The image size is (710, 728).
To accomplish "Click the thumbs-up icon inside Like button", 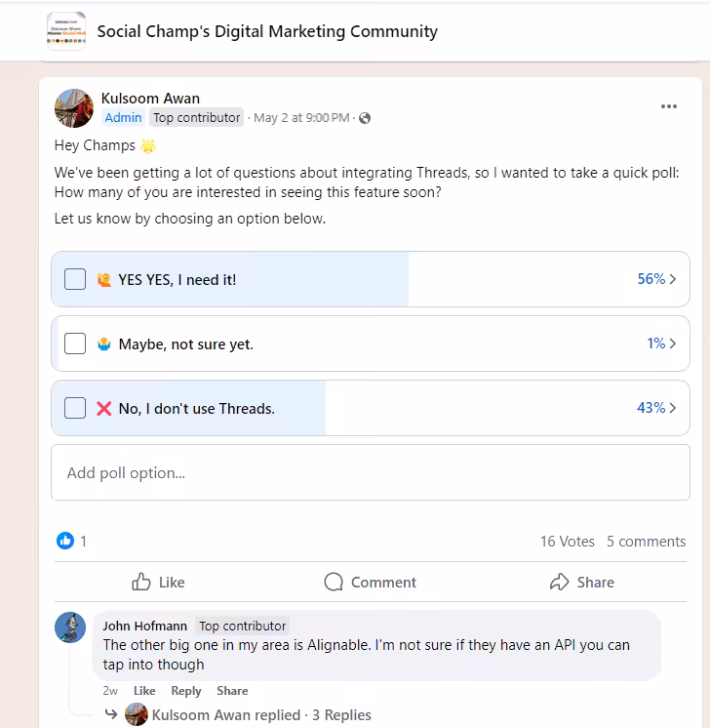I will 141,582.
